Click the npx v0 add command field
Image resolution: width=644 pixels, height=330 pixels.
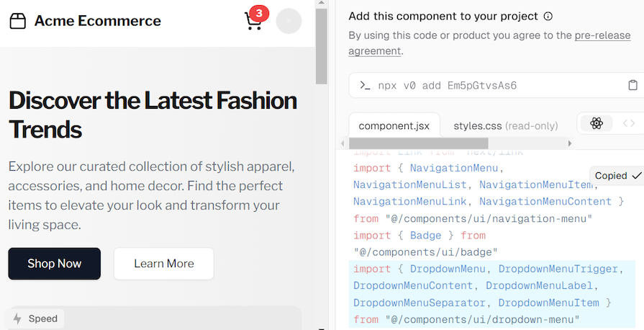(x=489, y=86)
